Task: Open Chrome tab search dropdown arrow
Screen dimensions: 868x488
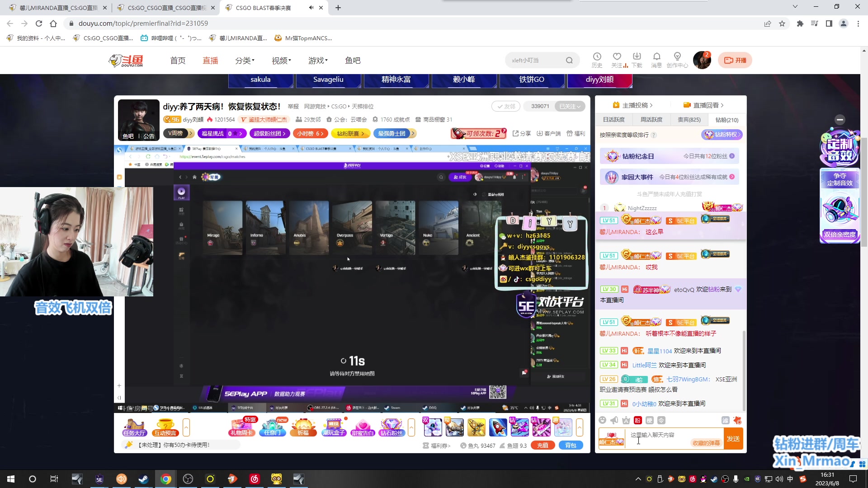Action: [795, 7]
